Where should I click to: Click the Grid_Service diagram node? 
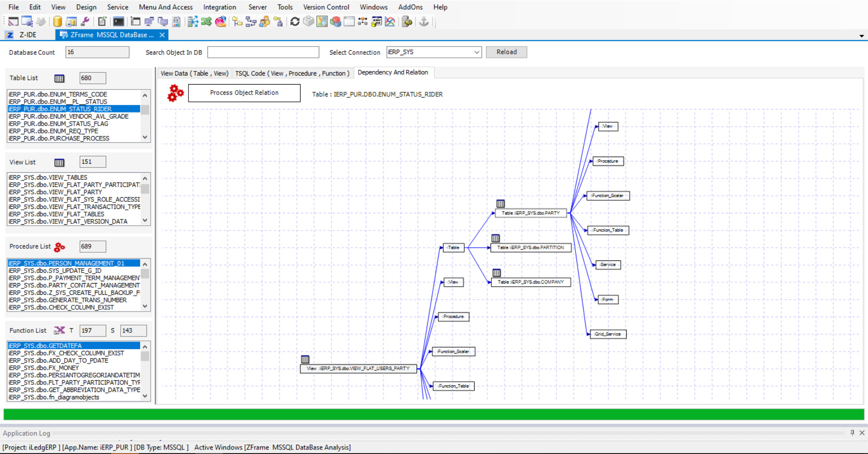click(x=608, y=334)
